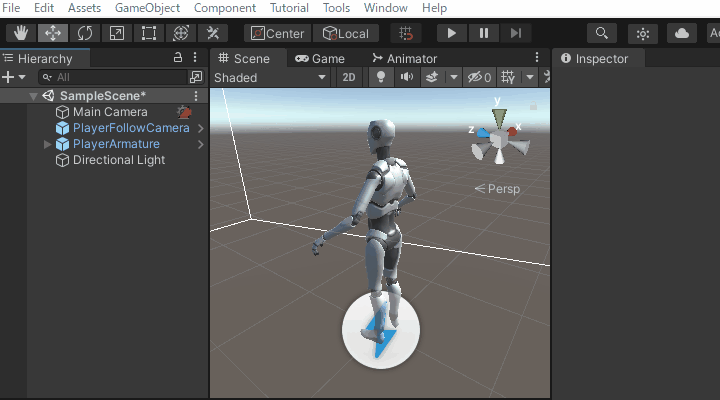Select the Scale tool
Screen dimensions: 720x400
pyautogui.click(x=116, y=33)
